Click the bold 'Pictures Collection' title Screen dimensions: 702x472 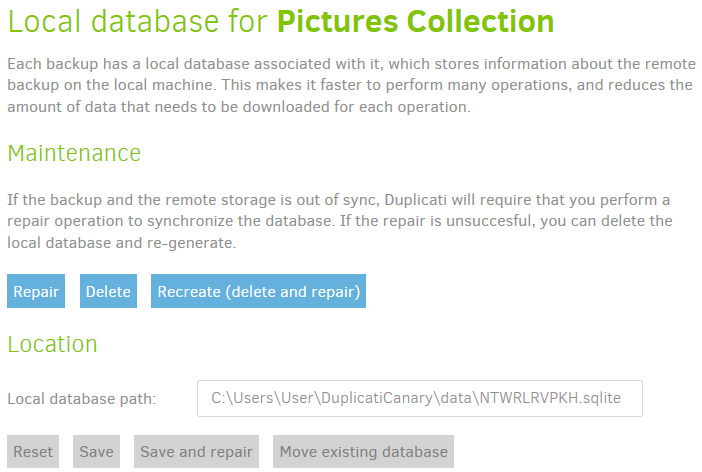(x=415, y=21)
